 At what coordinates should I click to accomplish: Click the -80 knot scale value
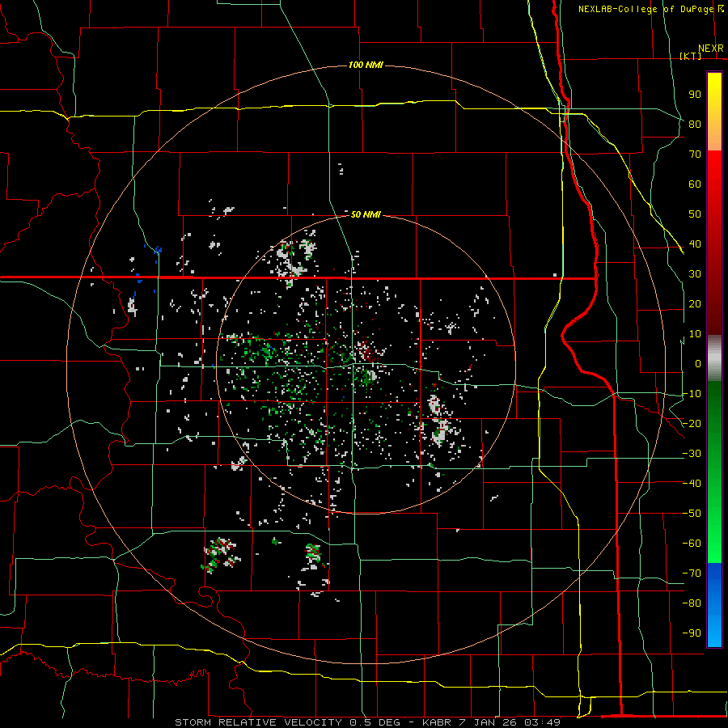[692, 603]
